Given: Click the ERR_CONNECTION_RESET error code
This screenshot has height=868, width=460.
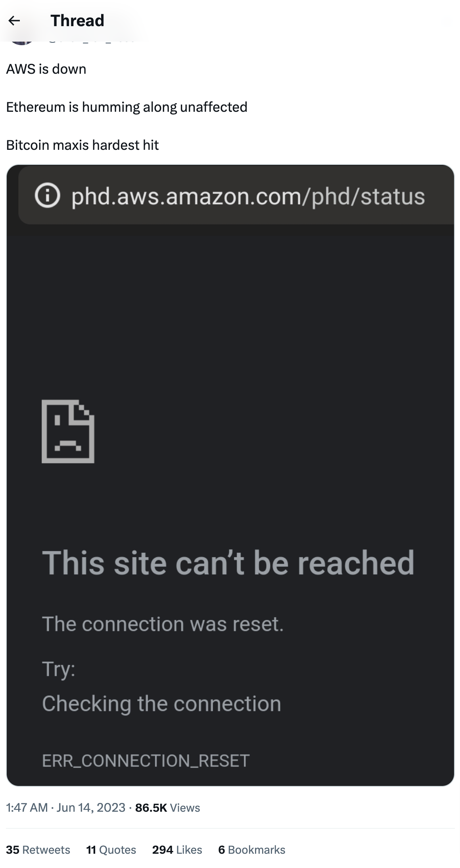Looking at the screenshot, I should point(146,761).
